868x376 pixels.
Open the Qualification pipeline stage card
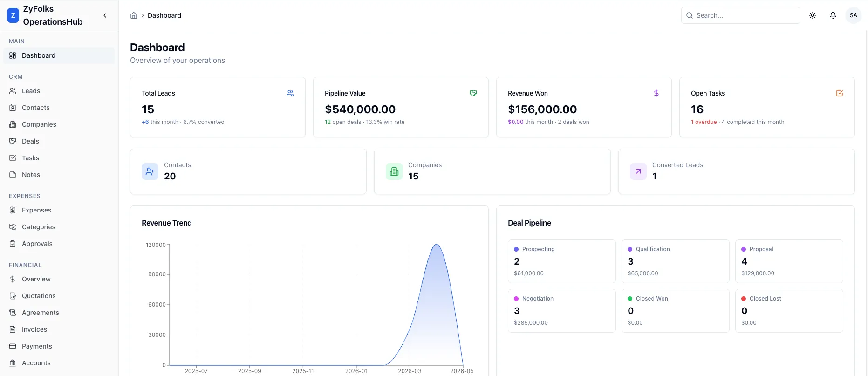click(676, 261)
